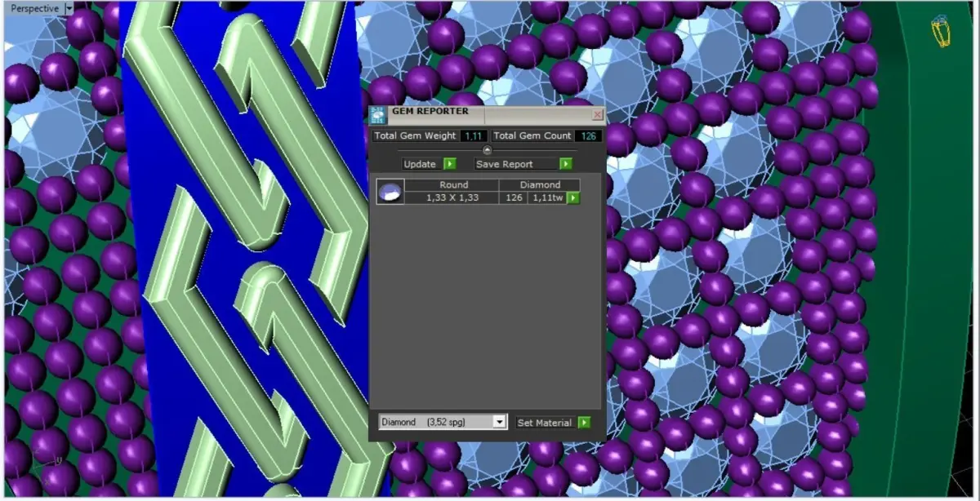Click the '126' quantity cell in the table
Screen dimensions: 980x501
tap(514, 197)
